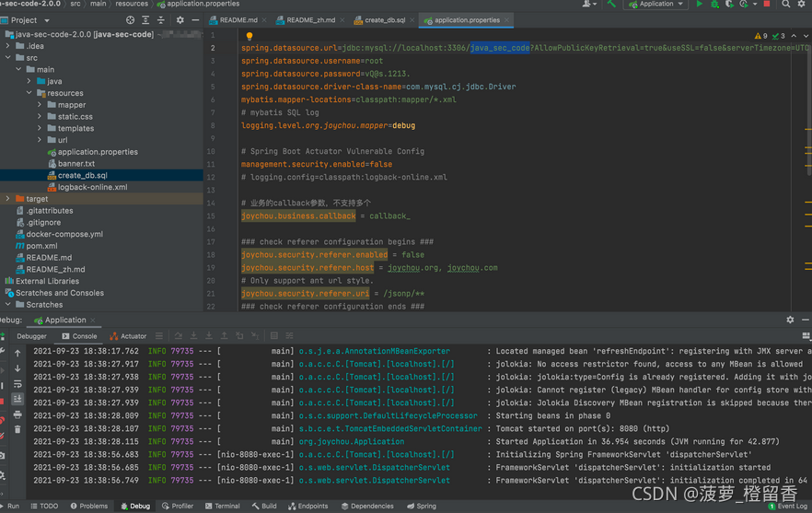Click Print icon in console sidebar

(17, 414)
